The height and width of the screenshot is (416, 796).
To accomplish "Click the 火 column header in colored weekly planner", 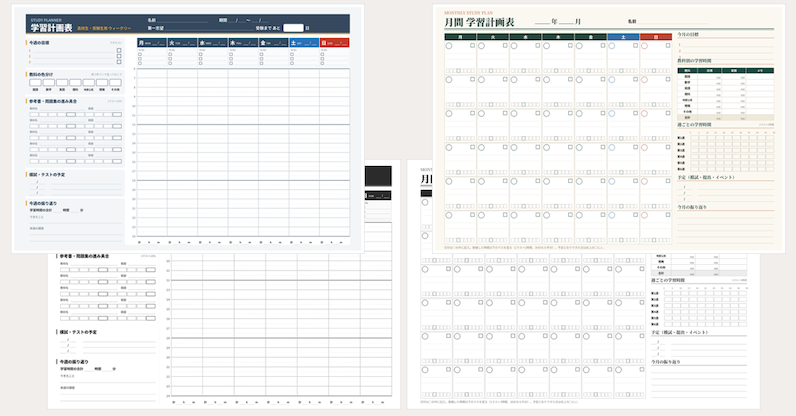I will 182,43.
